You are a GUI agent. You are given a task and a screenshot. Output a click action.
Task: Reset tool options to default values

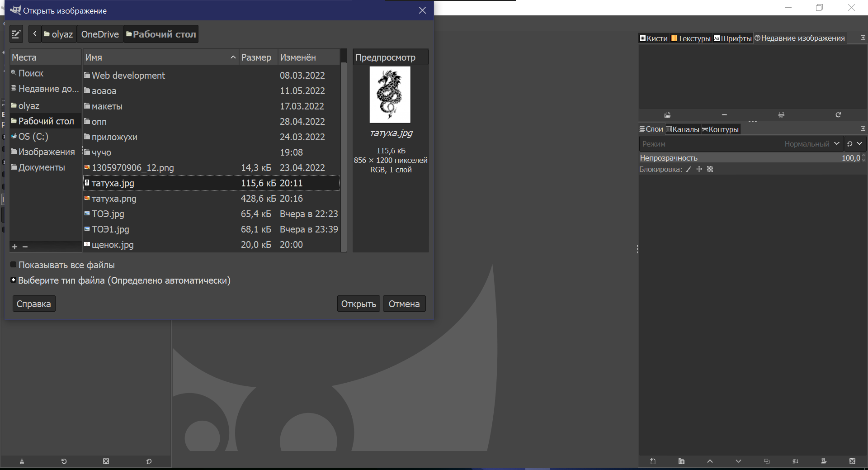(x=149, y=461)
